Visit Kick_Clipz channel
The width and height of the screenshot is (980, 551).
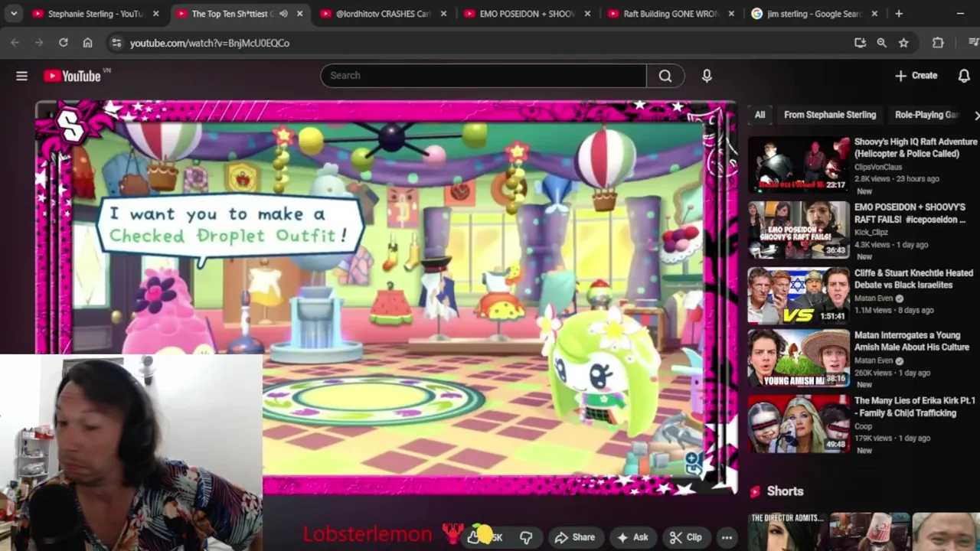click(872, 233)
